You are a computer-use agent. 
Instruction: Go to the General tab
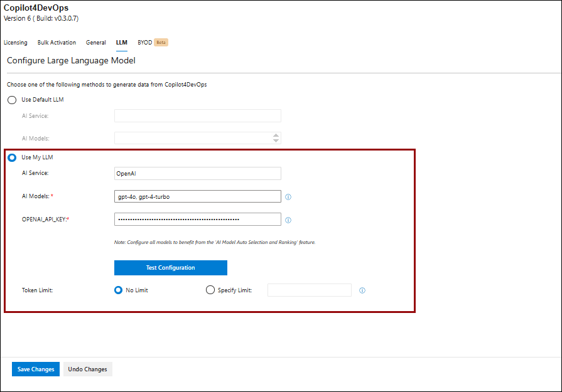click(96, 43)
